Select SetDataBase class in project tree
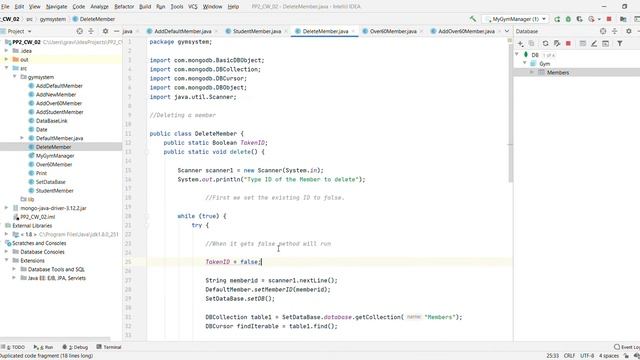Screen dimensions: 640x360 point(51,182)
